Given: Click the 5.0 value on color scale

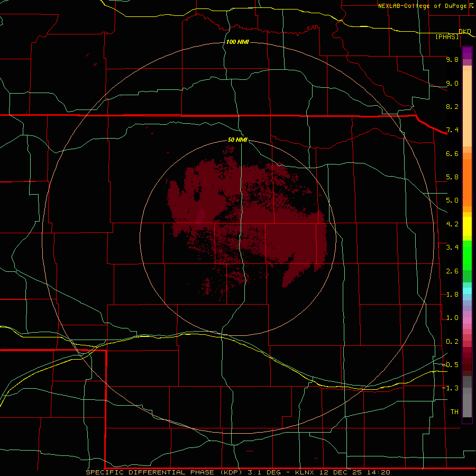Looking at the screenshot, I should pyautogui.click(x=452, y=200).
